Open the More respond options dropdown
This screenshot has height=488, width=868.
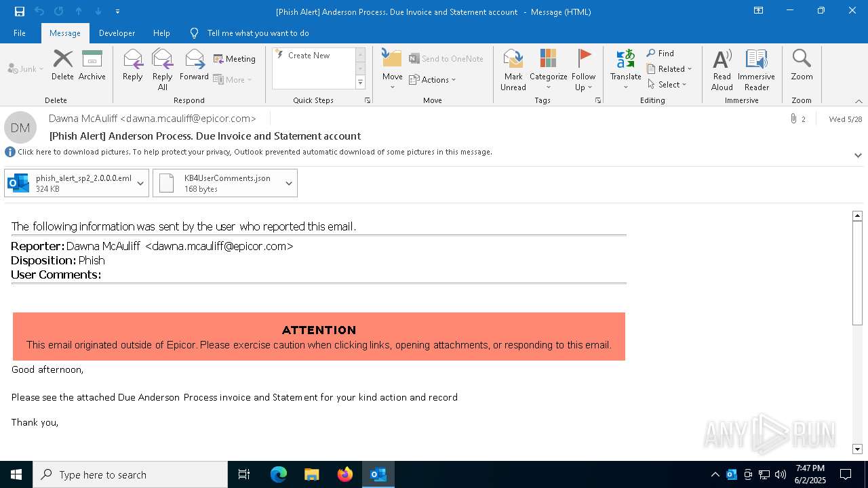coord(233,79)
